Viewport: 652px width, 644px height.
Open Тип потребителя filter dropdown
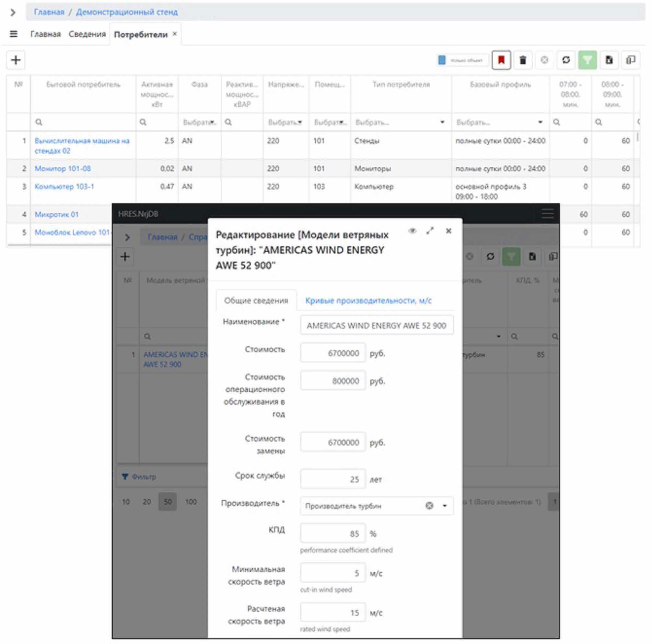tap(442, 122)
